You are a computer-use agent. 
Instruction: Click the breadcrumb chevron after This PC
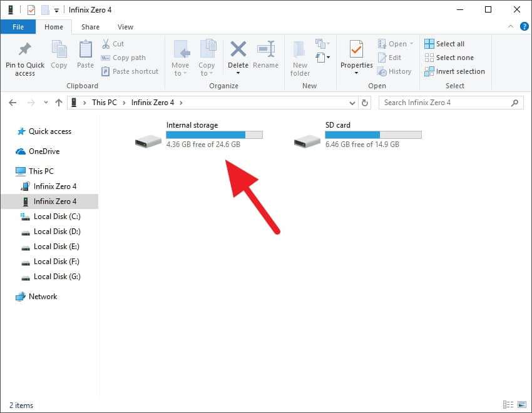pyautogui.click(x=124, y=103)
